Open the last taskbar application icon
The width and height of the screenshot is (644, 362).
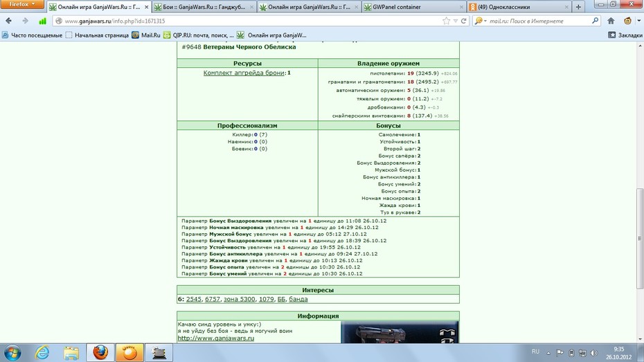coord(159,352)
